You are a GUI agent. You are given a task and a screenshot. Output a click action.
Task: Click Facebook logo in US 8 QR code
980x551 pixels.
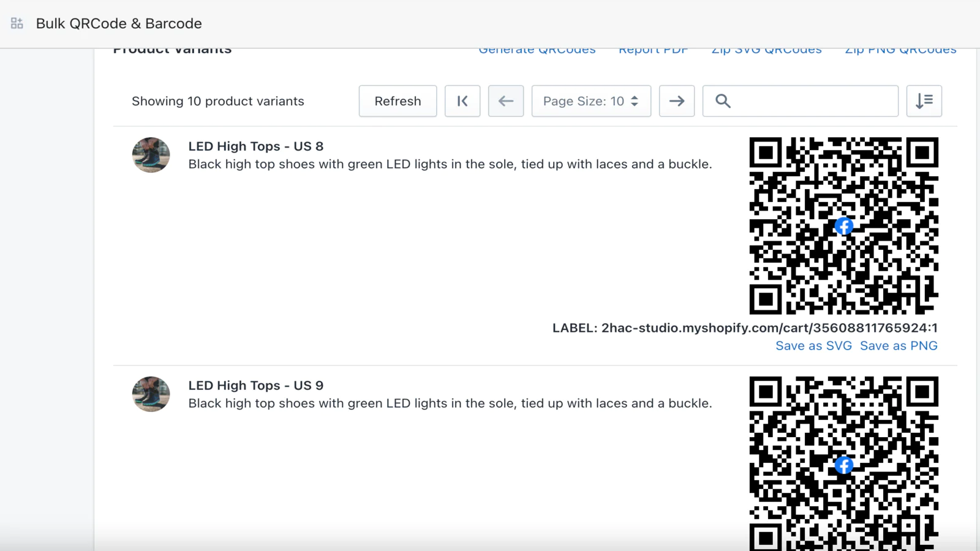point(844,226)
